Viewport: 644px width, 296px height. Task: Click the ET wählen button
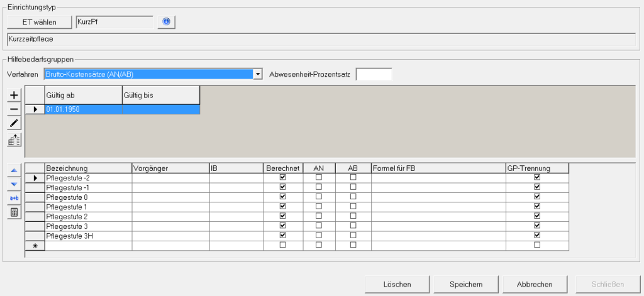pyautogui.click(x=40, y=22)
